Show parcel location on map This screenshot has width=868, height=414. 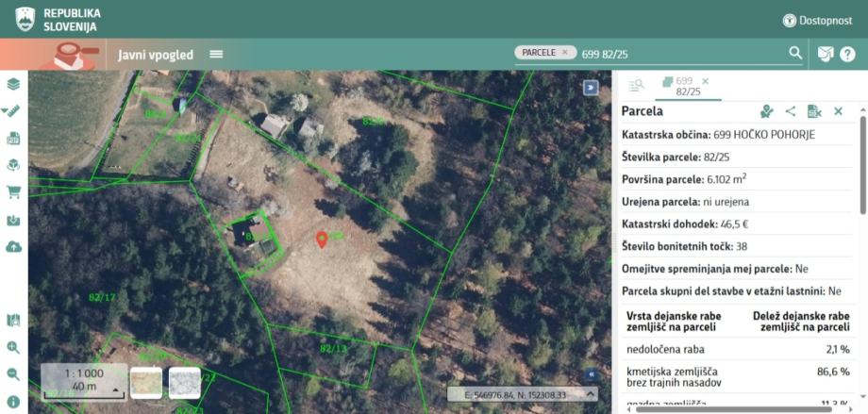(767, 111)
